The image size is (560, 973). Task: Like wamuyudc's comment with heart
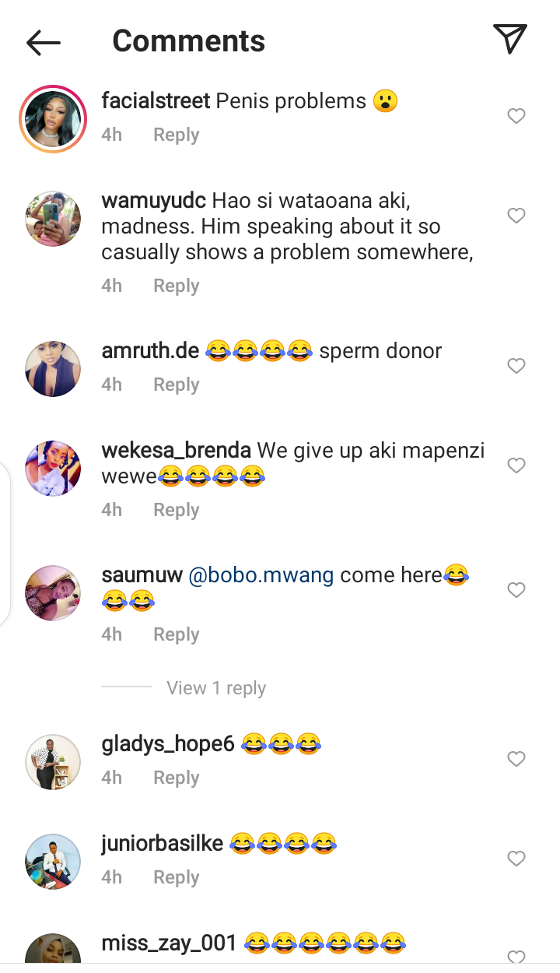coord(516,216)
